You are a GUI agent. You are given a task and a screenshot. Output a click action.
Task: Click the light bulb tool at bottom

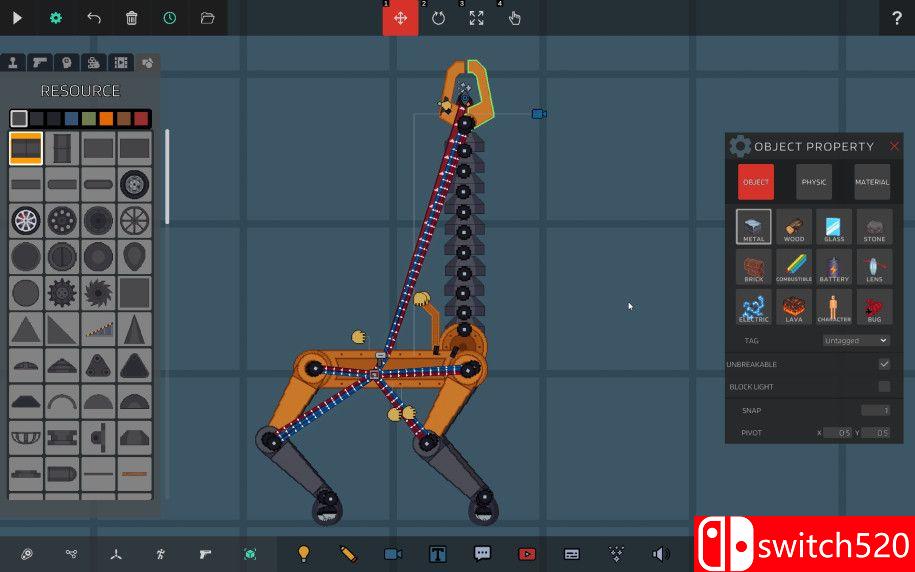pyautogui.click(x=305, y=553)
